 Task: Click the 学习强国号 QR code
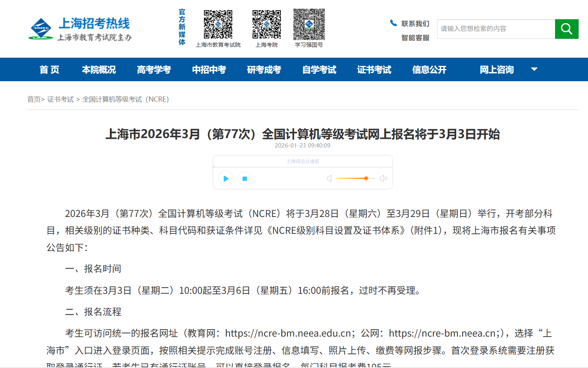[309, 24]
